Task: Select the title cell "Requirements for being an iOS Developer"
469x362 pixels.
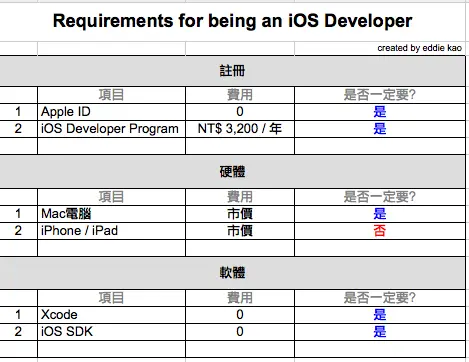Action: (x=232, y=21)
